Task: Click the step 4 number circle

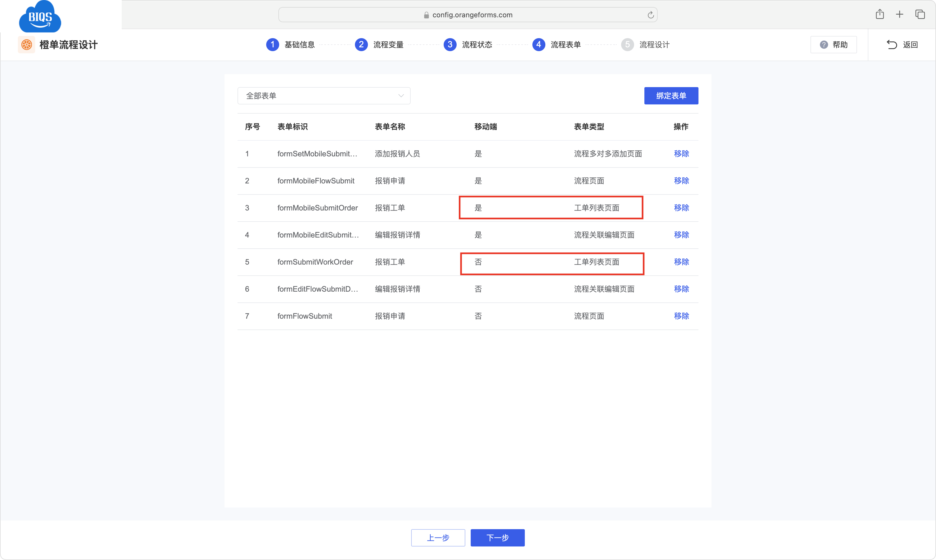Action: pyautogui.click(x=538, y=45)
